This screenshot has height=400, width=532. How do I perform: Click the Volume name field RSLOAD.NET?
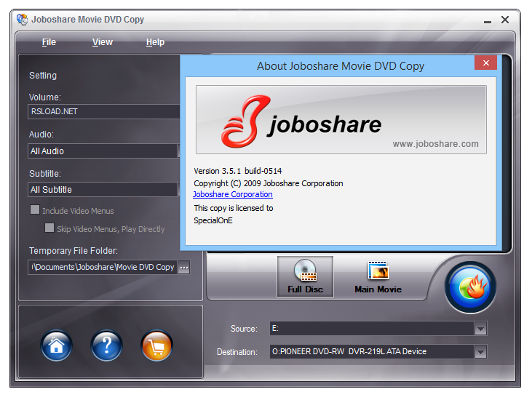tap(104, 111)
